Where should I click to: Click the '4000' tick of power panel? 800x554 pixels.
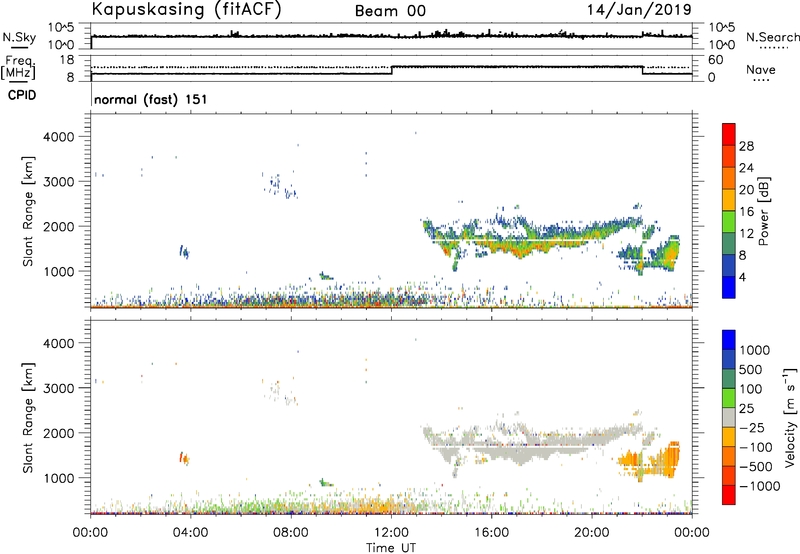(x=58, y=137)
